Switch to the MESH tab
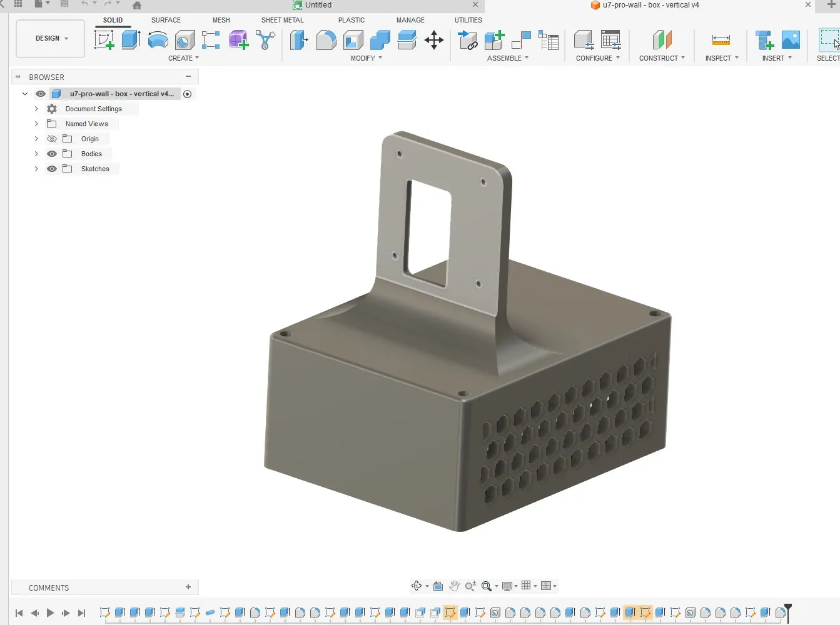Screen dimensions: 840x625 (221, 20)
